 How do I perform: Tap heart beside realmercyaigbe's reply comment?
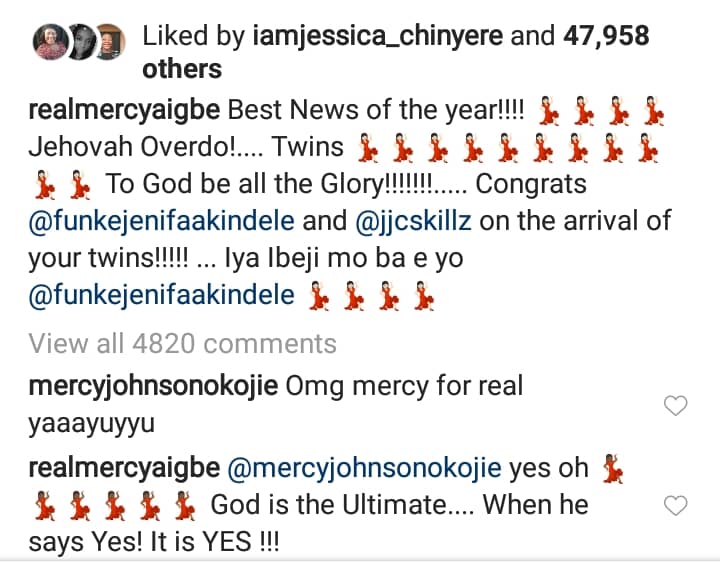[675, 506]
